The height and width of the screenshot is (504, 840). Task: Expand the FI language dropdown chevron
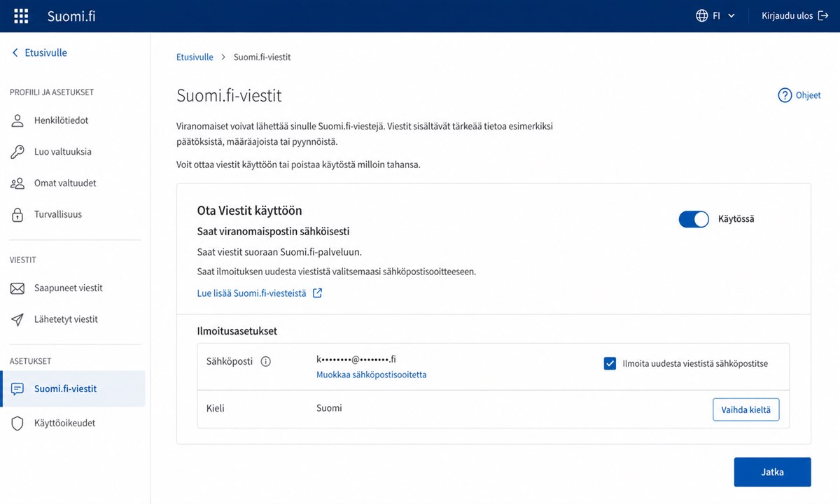click(731, 16)
